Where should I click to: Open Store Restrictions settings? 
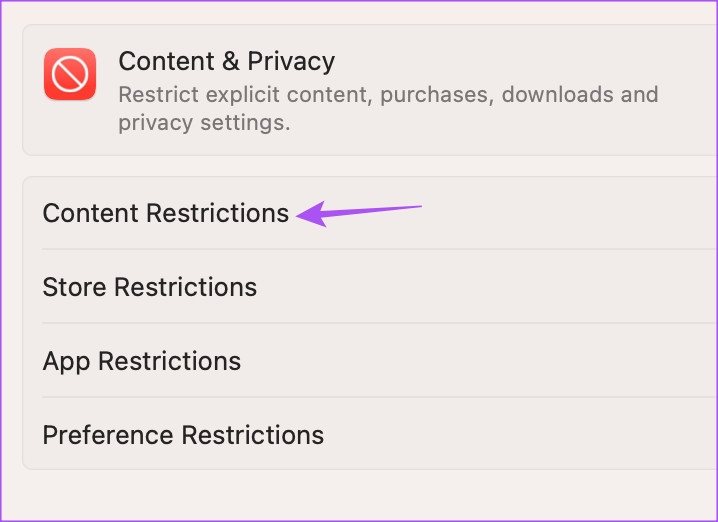[x=149, y=287]
